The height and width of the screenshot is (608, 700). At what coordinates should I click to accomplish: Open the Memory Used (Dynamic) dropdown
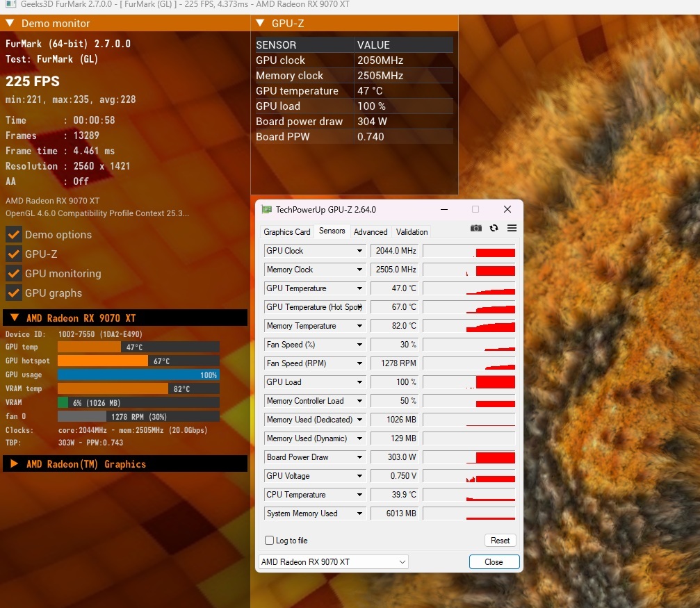click(359, 438)
